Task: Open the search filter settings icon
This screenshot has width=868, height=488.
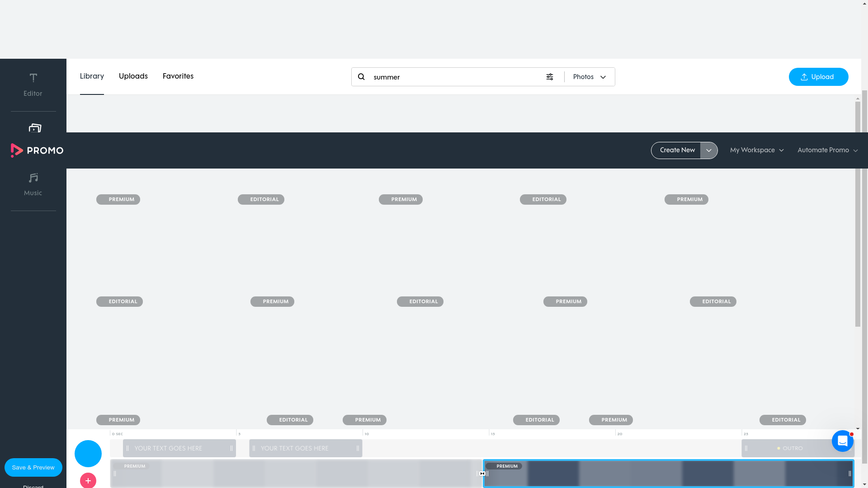Action: pyautogui.click(x=550, y=77)
